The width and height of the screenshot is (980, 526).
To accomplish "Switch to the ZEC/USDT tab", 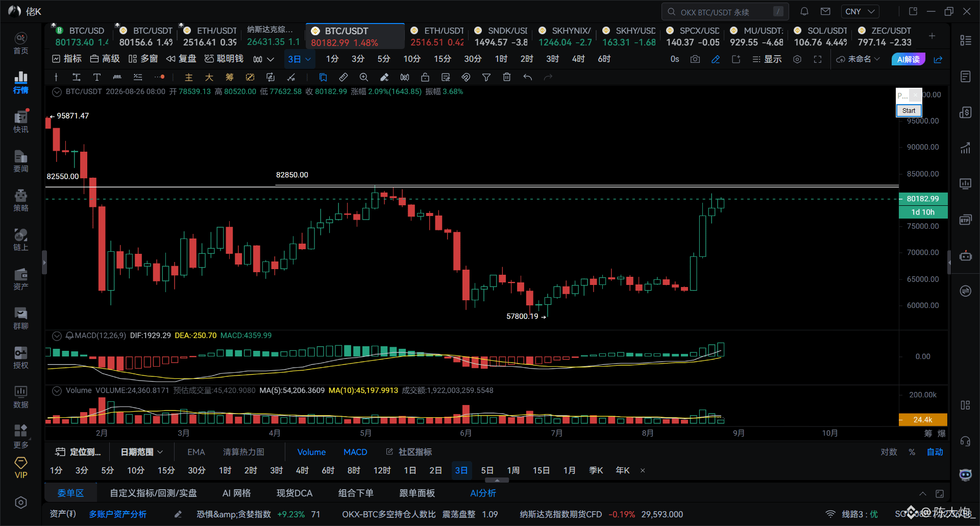I will (884, 36).
